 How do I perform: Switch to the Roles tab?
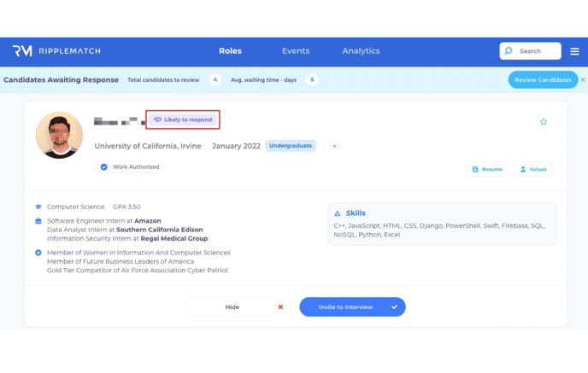coord(230,51)
